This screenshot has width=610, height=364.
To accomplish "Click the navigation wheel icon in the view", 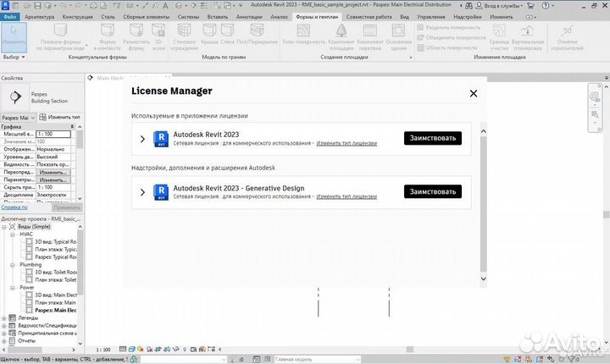I will (x=595, y=97).
